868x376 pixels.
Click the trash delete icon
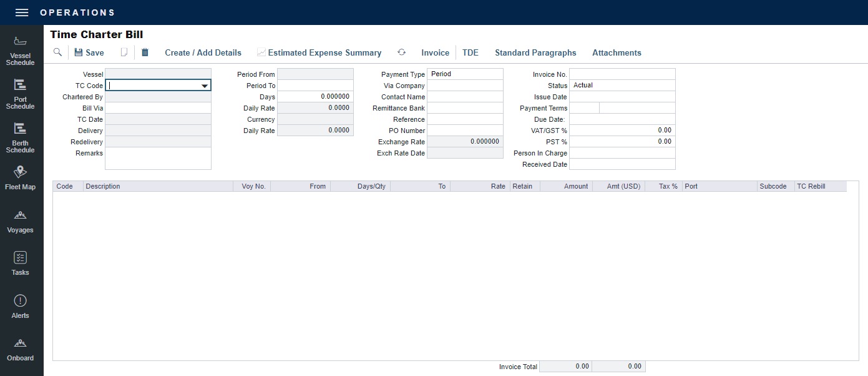[145, 52]
